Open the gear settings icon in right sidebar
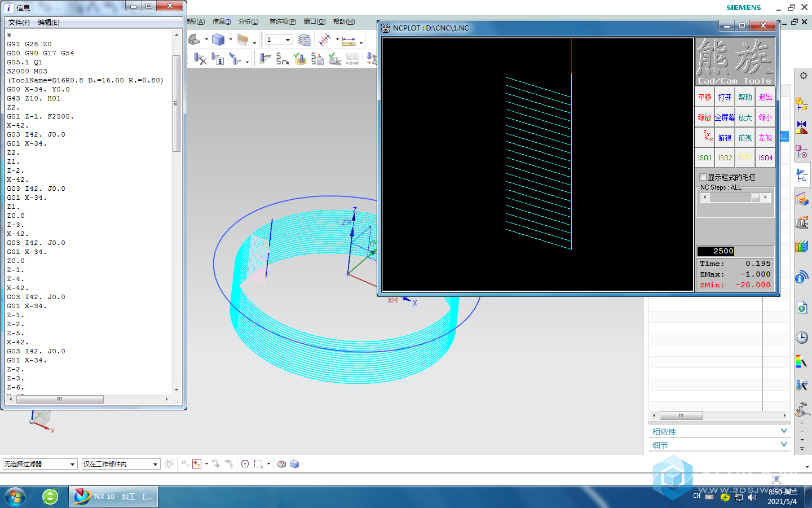This screenshot has height=508, width=812. (804, 76)
